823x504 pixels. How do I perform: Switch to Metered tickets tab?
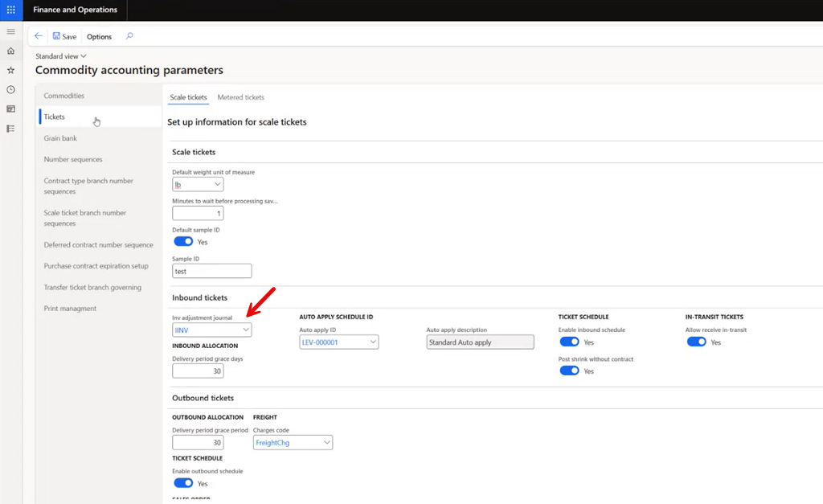click(240, 97)
